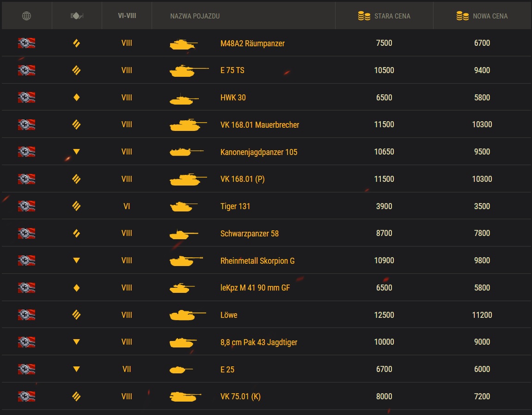Click the new price 7200 for VK 75.01 (K)
Image resolution: width=532 pixels, height=415 pixels.
click(482, 396)
